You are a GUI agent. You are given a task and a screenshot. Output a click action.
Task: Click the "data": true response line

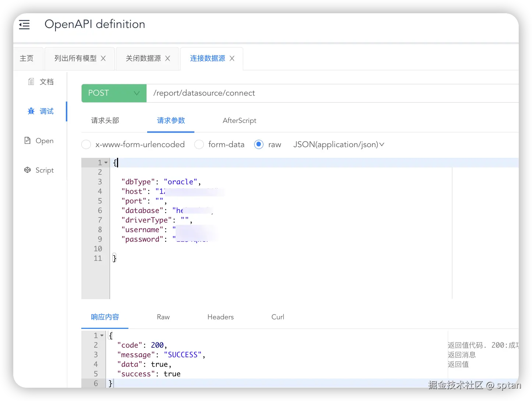[x=144, y=364]
